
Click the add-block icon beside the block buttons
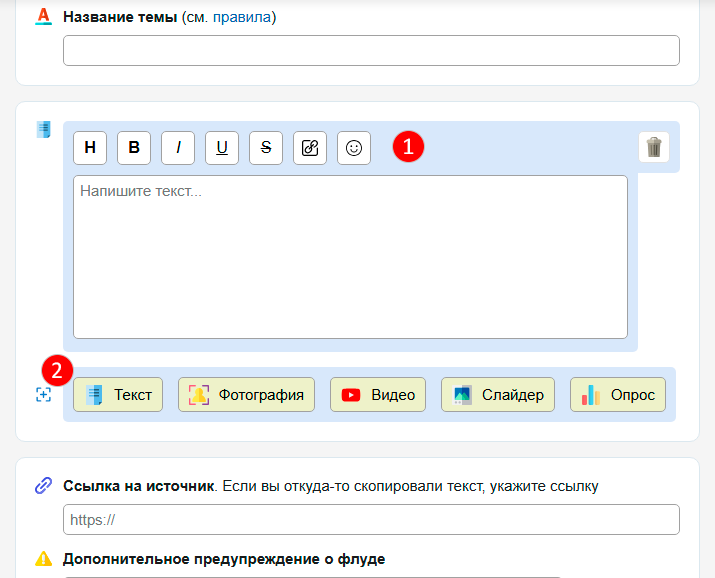[x=43, y=395]
